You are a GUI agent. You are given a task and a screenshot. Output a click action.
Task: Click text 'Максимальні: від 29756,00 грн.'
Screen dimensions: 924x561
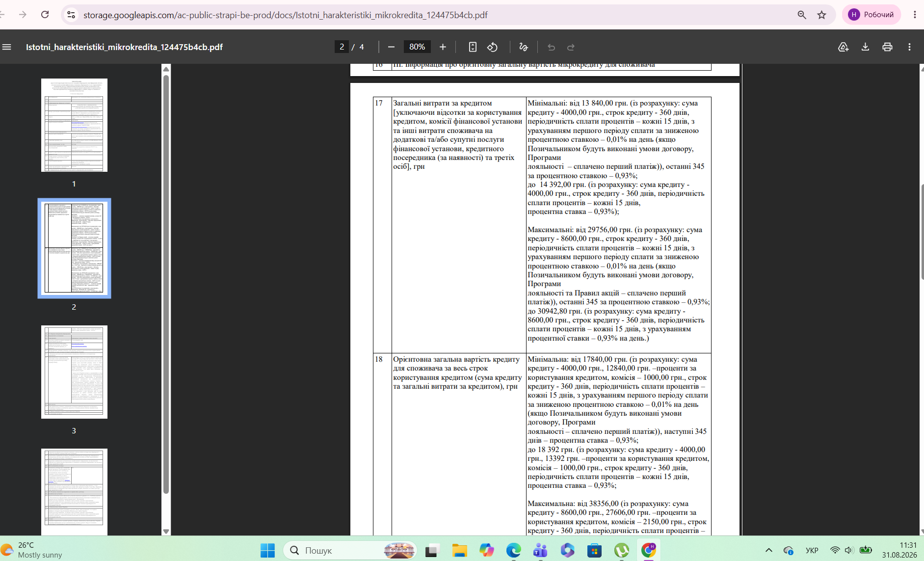point(580,230)
